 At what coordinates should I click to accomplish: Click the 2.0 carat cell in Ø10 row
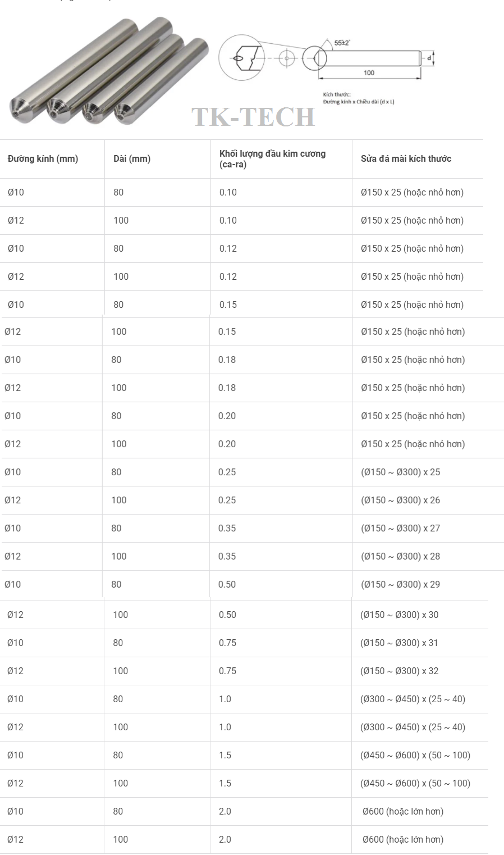225,811
